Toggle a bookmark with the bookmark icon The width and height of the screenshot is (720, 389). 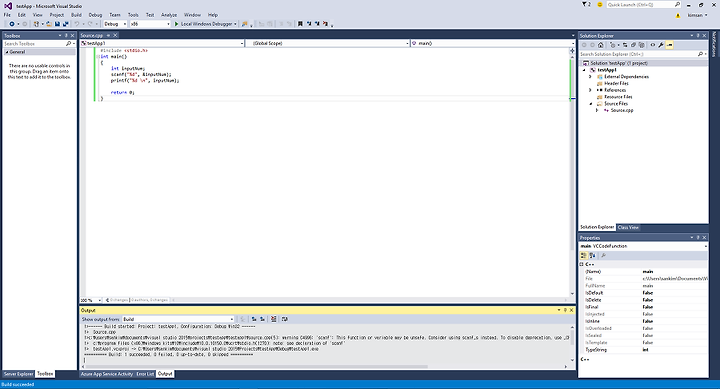pyautogui.click(x=300, y=24)
